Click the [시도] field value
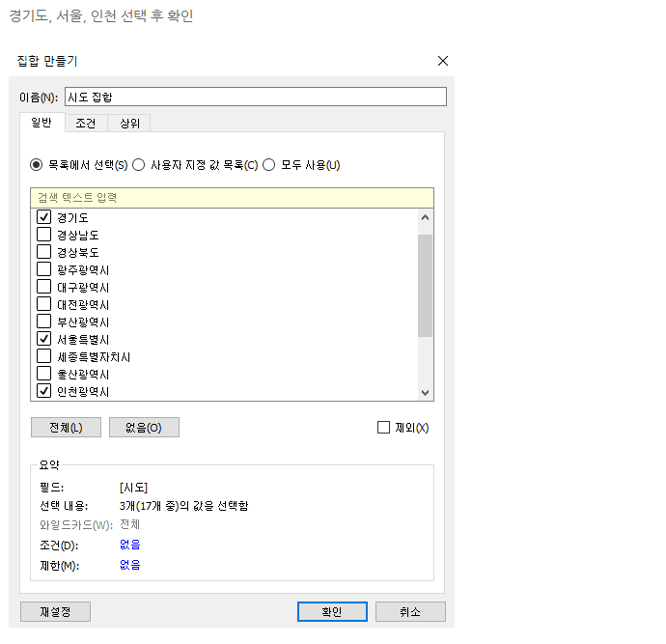 [133, 488]
